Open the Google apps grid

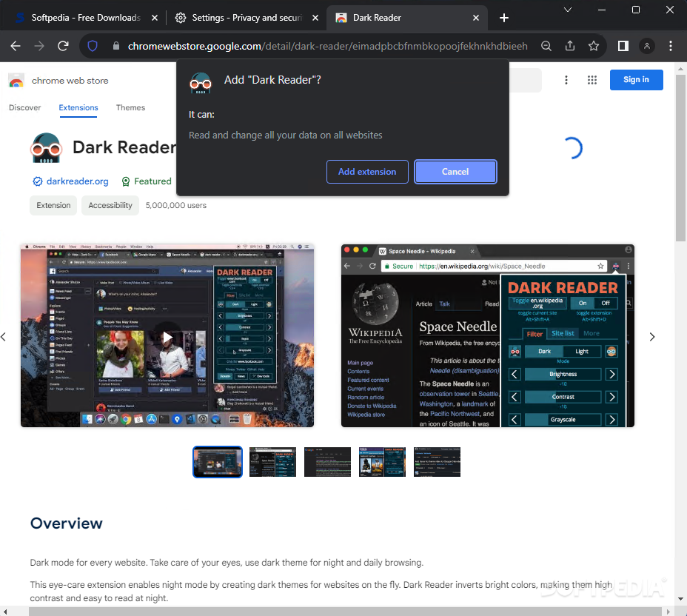(x=592, y=80)
